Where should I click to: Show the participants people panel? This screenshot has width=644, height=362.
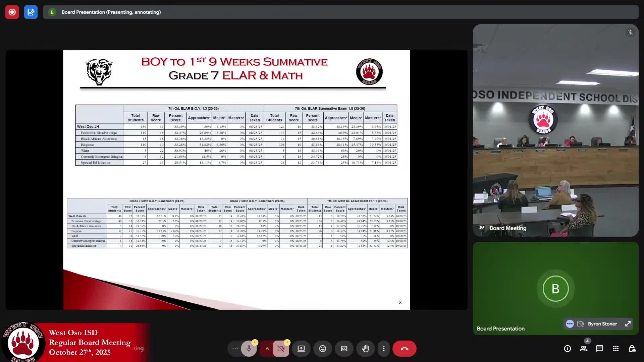click(x=584, y=349)
